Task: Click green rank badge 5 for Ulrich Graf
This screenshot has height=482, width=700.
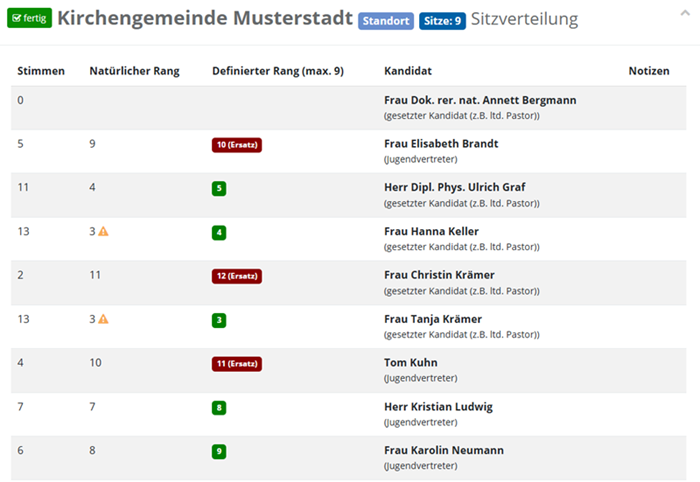Action: [219, 188]
